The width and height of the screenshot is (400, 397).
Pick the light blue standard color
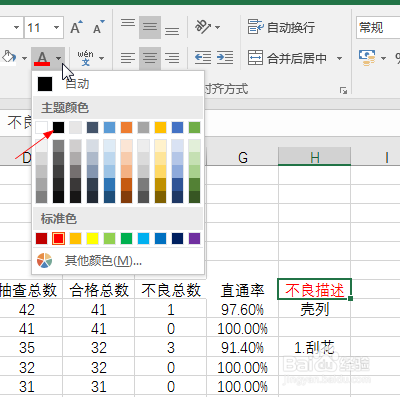click(x=143, y=238)
